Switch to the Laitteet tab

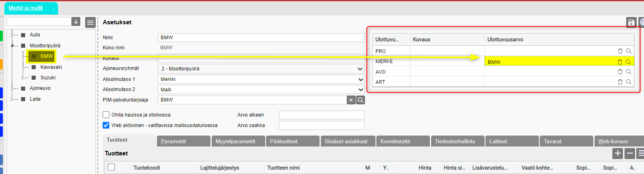tap(512, 141)
